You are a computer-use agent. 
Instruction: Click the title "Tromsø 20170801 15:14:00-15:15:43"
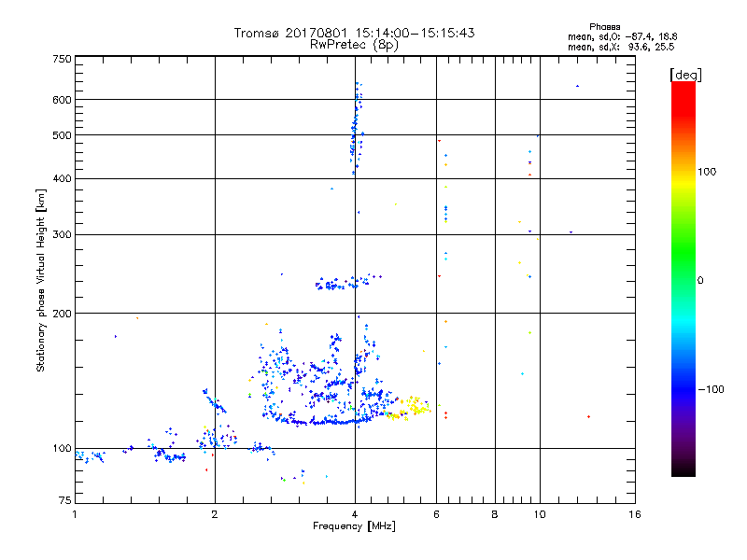click(354, 33)
